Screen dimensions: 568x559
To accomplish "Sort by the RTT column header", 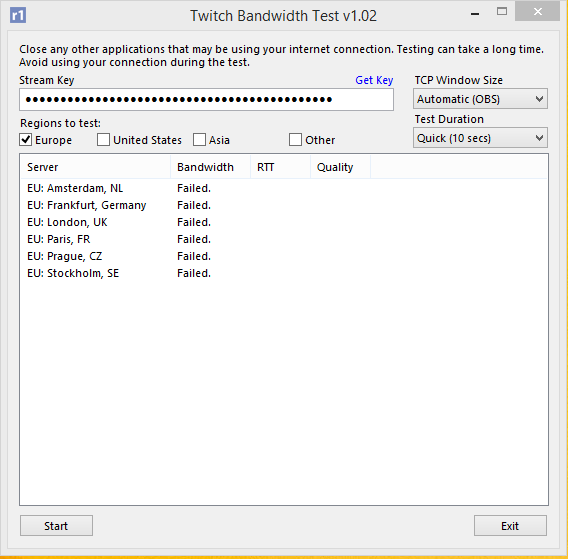I will click(x=280, y=167).
